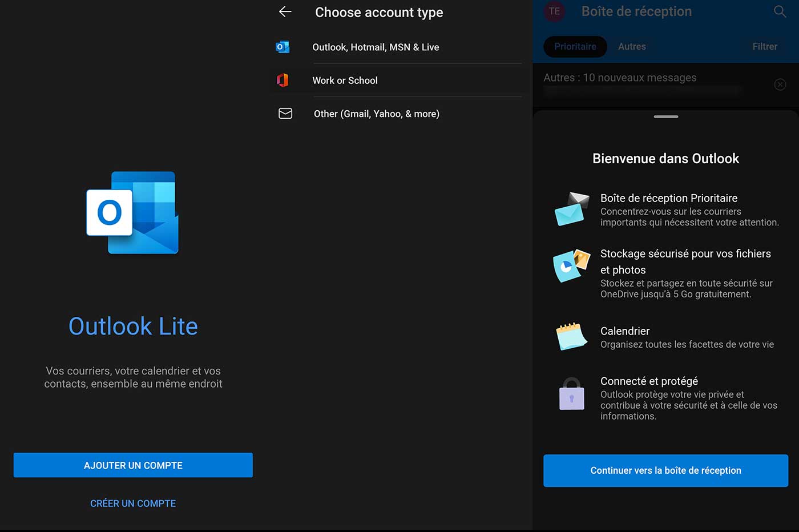Screen dimensions: 799x532
Task: Click the Calendrier notepad icon
Action: pyautogui.click(x=571, y=336)
